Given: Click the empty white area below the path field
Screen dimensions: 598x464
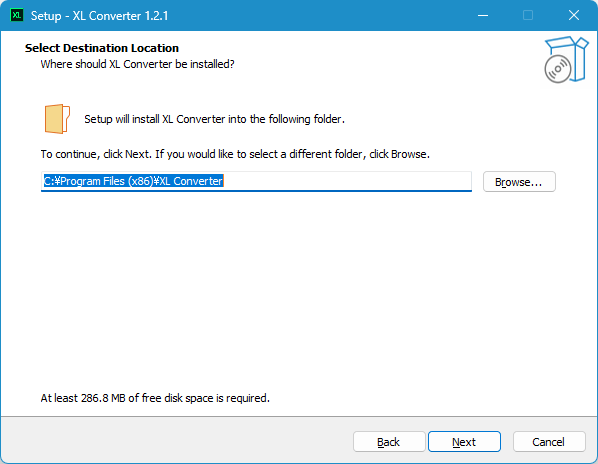Looking at the screenshot, I should coord(297,290).
